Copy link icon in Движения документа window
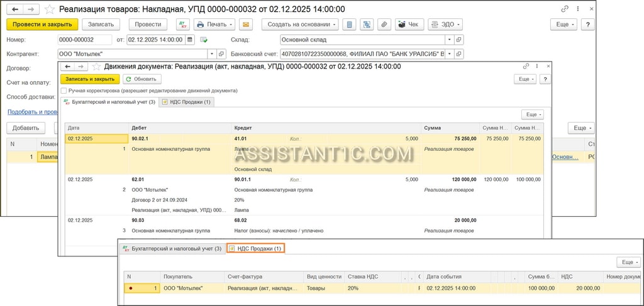This screenshot has height=306, width=644. coord(526,67)
